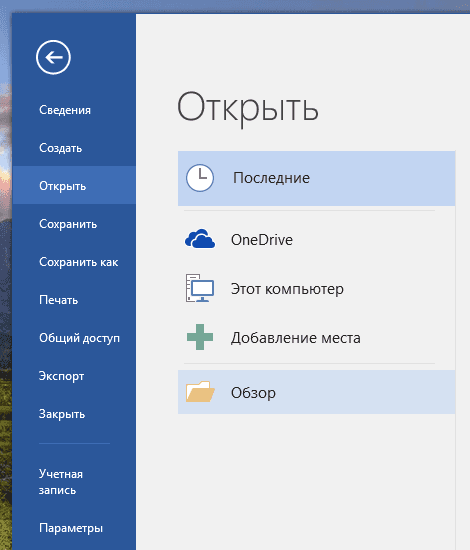
Task: Select the Последние location label
Action: pyautogui.click(x=271, y=178)
